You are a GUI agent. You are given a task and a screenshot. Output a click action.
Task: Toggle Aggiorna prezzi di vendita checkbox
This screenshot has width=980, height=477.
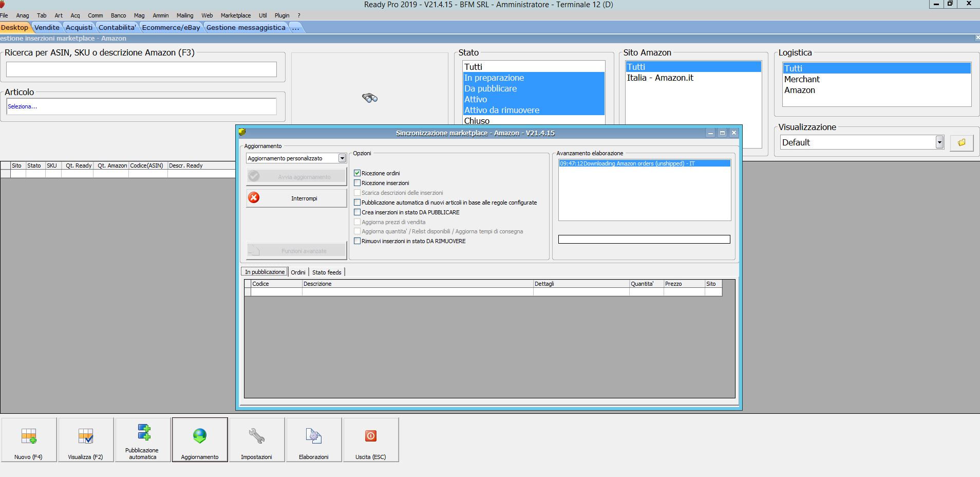pos(357,222)
